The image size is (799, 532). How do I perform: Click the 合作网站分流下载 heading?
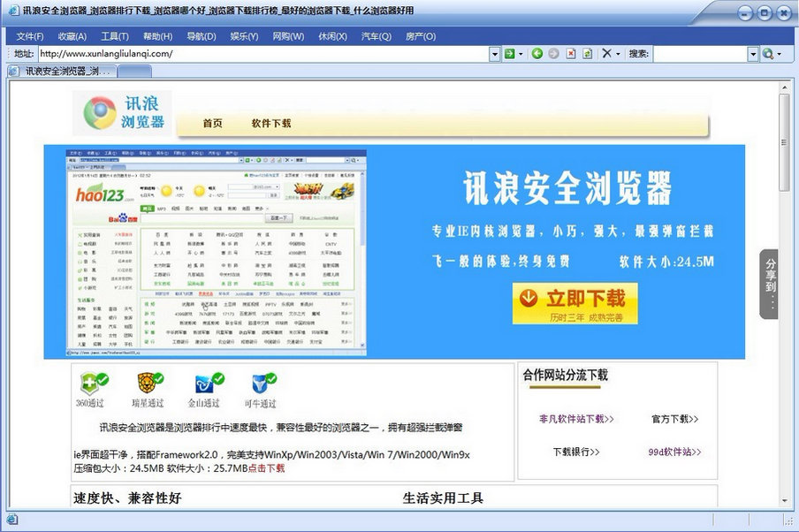coord(565,375)
